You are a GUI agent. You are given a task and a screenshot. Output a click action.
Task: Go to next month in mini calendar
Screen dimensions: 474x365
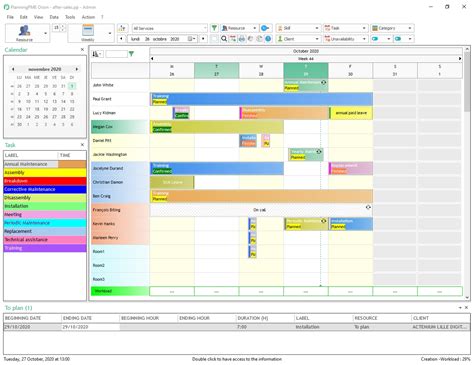(77, 69)
